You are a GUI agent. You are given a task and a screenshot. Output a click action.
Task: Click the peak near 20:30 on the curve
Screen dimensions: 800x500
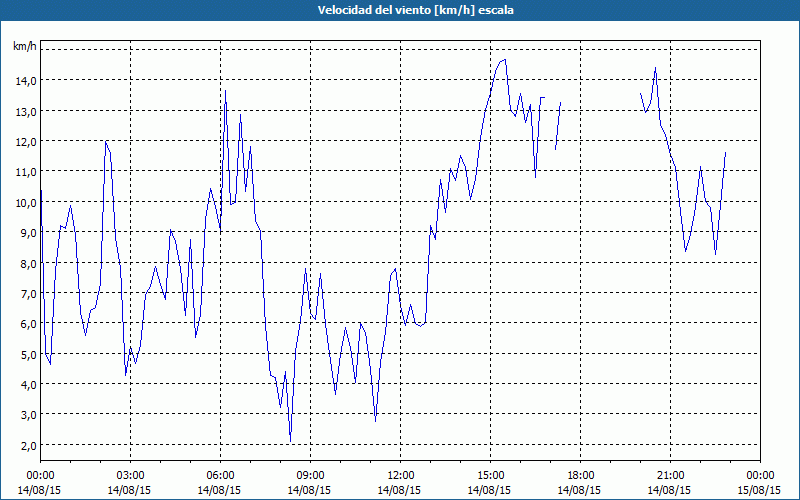tap(655, 68)
